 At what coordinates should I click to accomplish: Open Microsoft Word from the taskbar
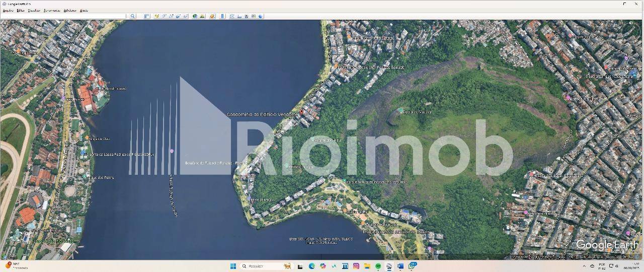[x=400, y=266]
